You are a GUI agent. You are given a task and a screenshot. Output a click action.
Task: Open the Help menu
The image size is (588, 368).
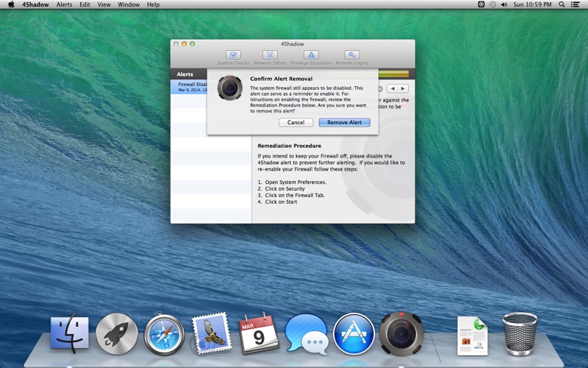pos(153,4)
